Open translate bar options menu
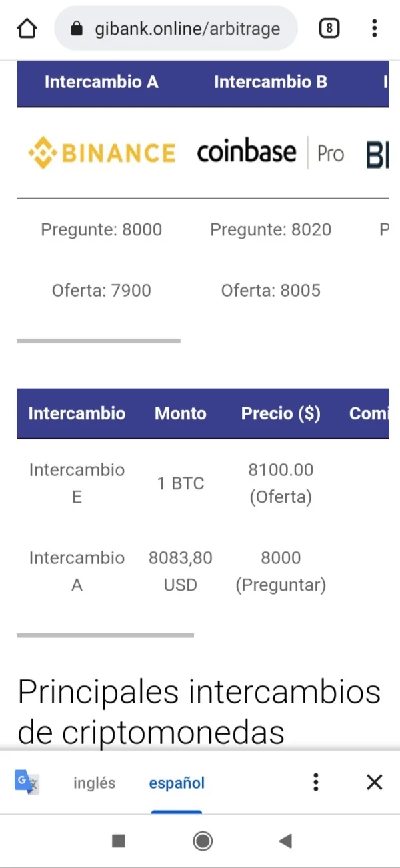Screen dimensions: 400x868 tap(316, 782)
